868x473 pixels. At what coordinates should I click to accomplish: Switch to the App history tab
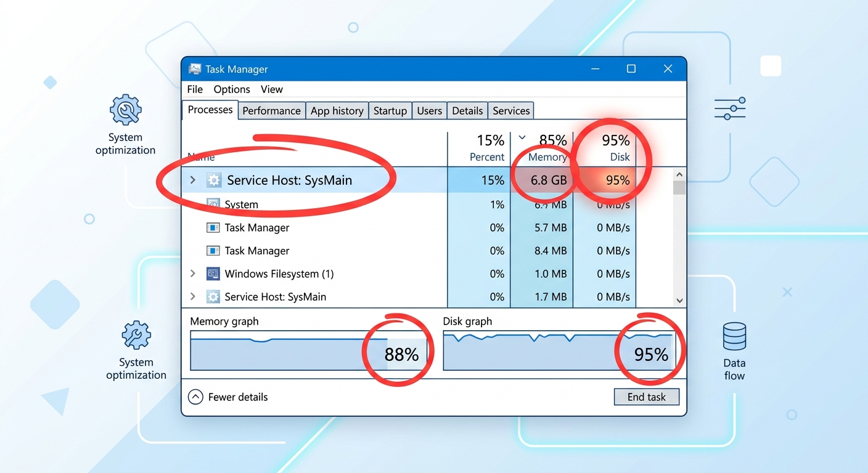(337, 111)
